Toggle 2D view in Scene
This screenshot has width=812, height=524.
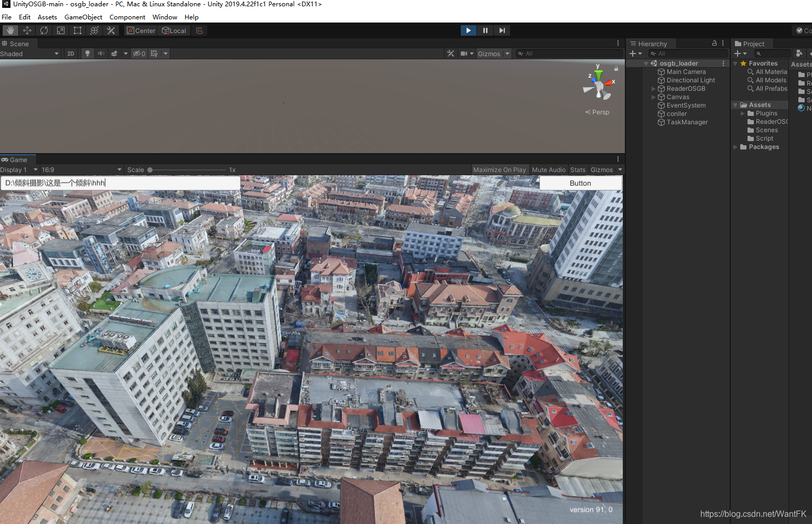coord(71,54)
